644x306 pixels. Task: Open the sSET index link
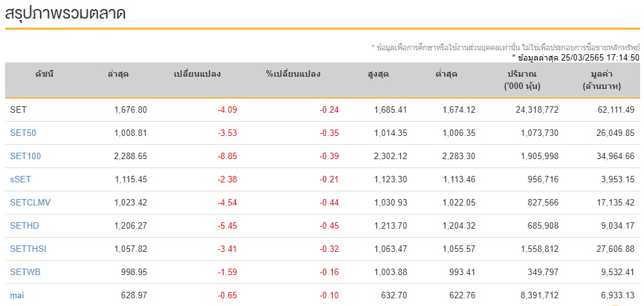point(21,179)
